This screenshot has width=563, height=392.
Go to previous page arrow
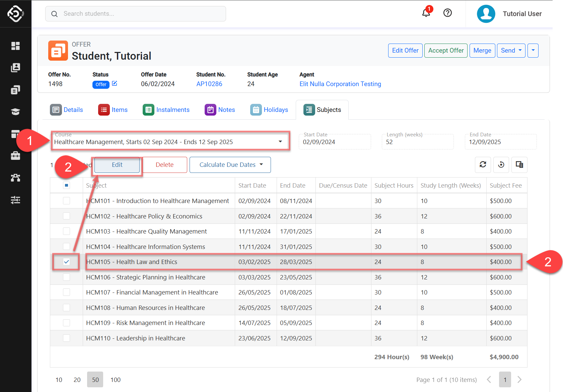point(489,379)
